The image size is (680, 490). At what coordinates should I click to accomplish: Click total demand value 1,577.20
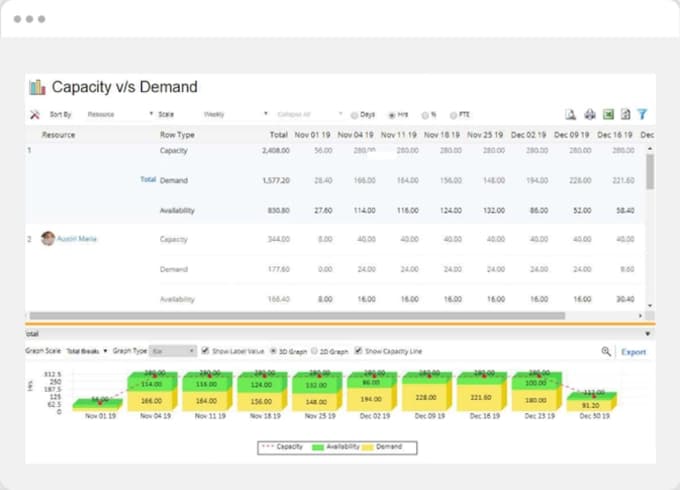(x=276, y=180)
